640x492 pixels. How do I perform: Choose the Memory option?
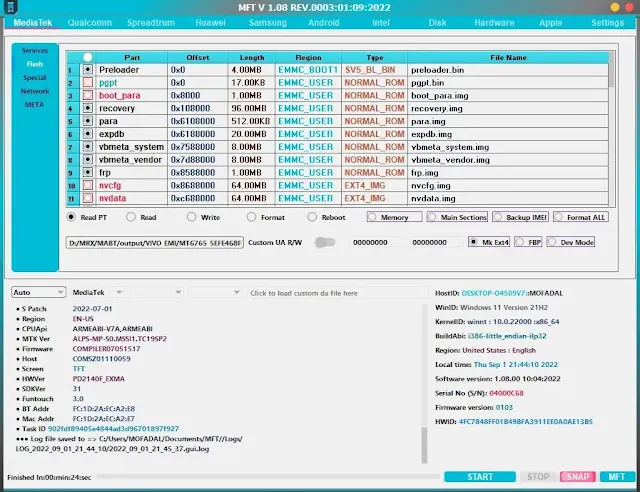394,217
